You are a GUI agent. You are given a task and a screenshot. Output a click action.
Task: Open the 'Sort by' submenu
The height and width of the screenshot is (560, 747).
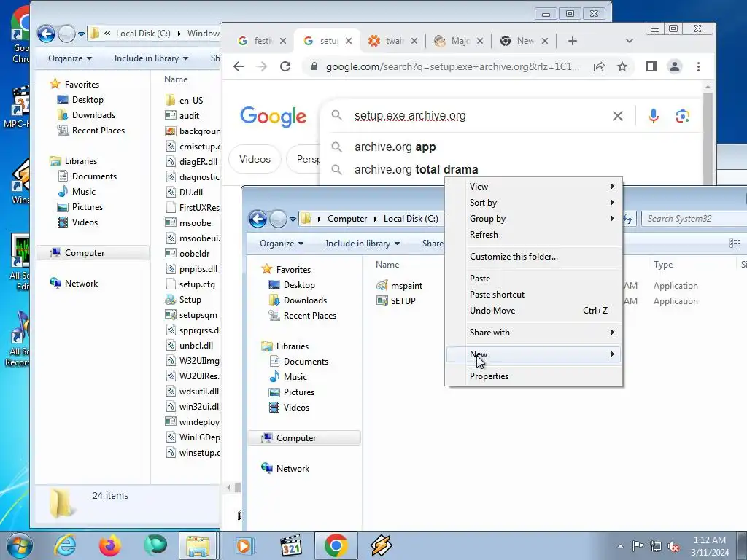point(533,203)
